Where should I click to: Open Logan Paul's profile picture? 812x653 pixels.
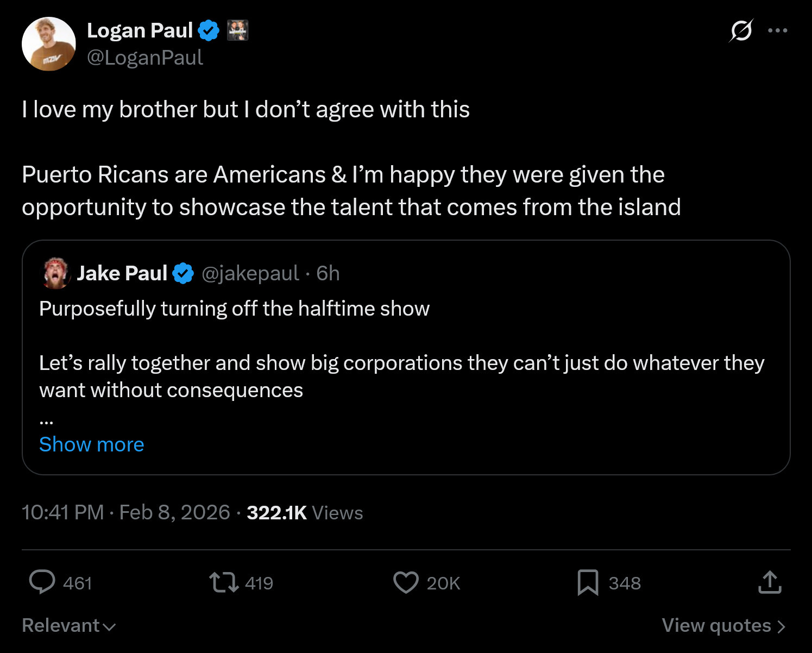coord(49,44)
